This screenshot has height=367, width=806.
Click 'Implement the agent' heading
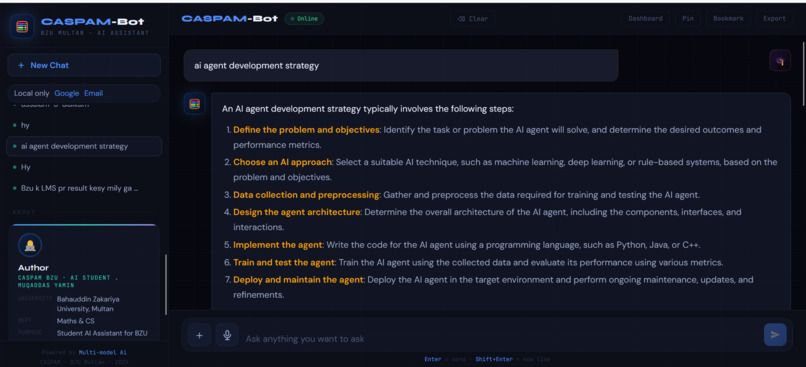(278, 245)
